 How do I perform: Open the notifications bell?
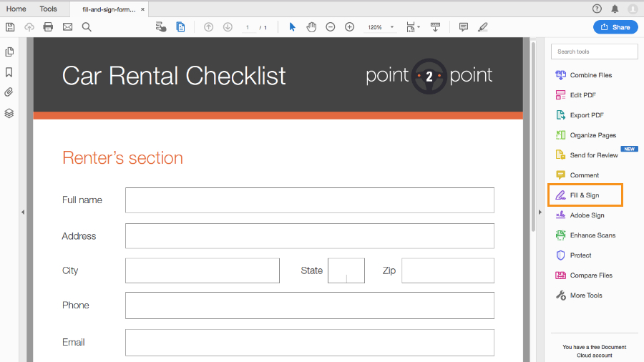(x=615, y=9)
